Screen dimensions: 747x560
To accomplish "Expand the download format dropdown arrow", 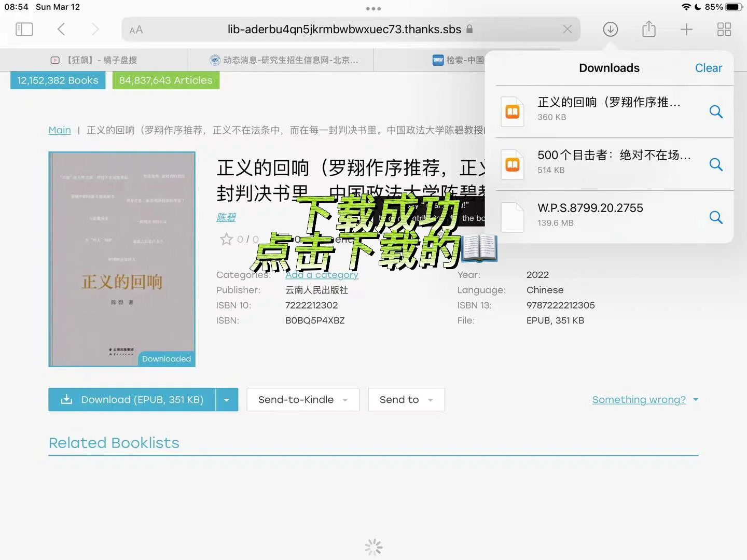I will (x=227, y=400).
